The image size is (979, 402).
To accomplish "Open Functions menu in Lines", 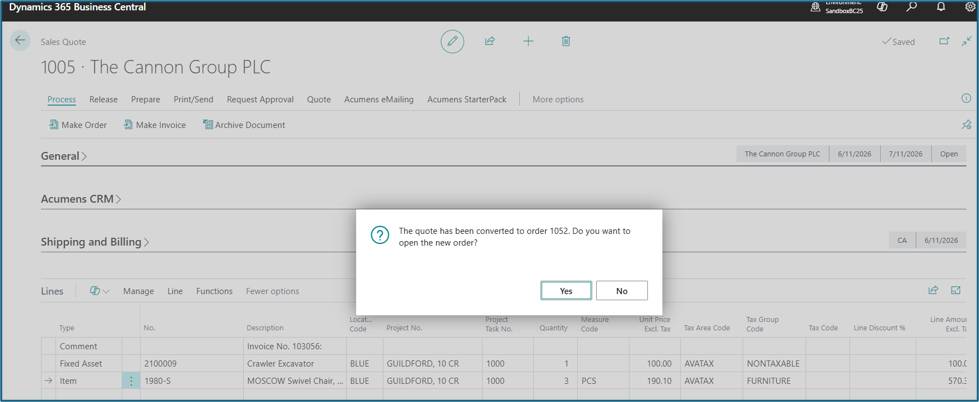I will 214,291.
